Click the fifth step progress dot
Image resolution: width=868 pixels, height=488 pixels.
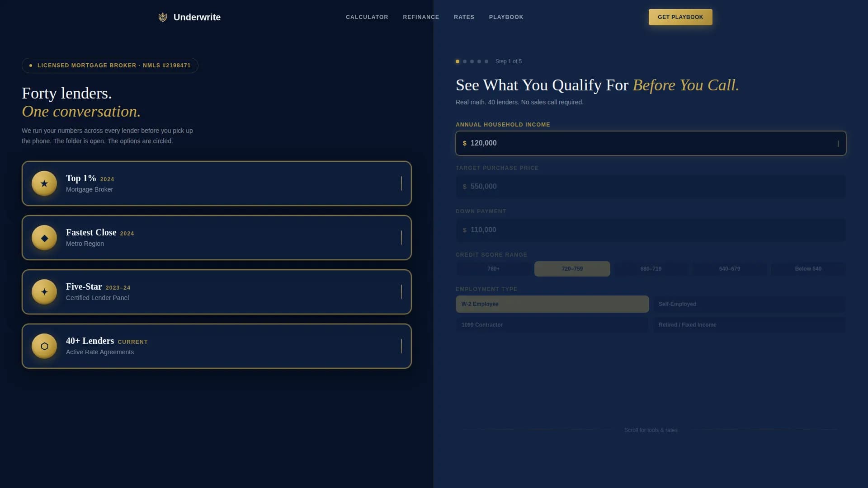(x=486, y=61)
